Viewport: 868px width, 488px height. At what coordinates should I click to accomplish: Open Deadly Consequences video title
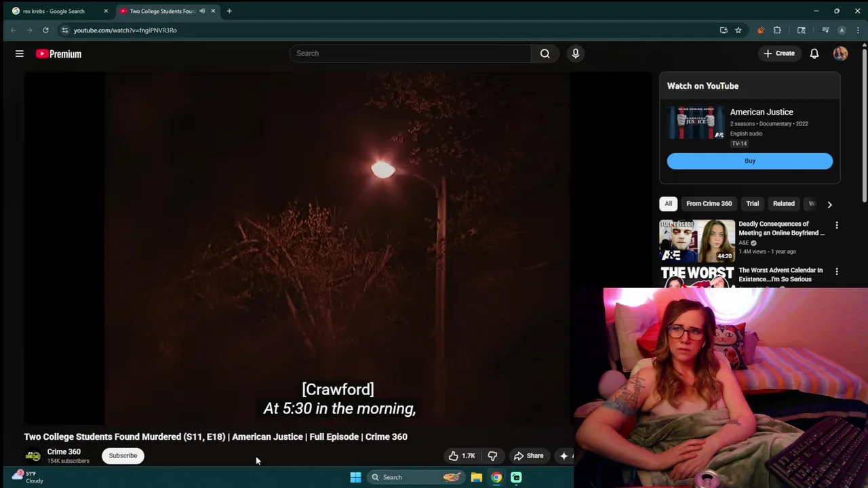[781, 228]
